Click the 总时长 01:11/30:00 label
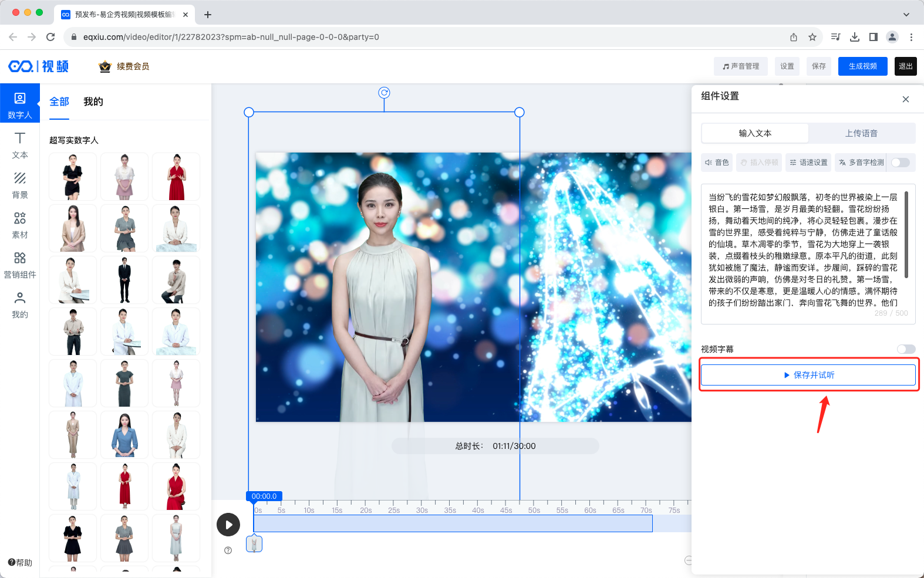This screenshot has height=578, width=924. pos(495,446)
